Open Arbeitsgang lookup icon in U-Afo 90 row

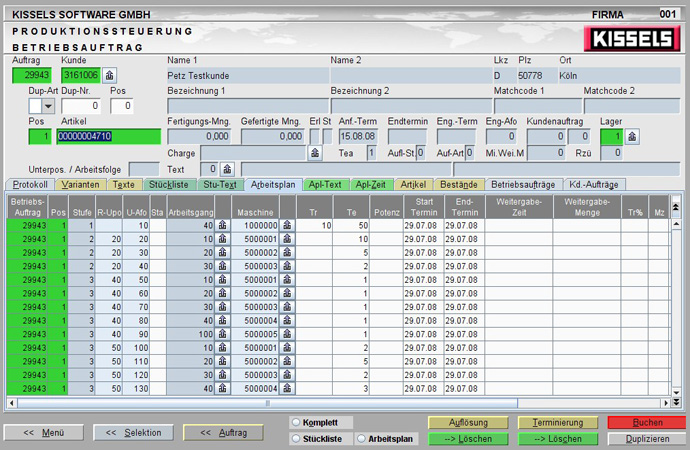tap(223, 334)
